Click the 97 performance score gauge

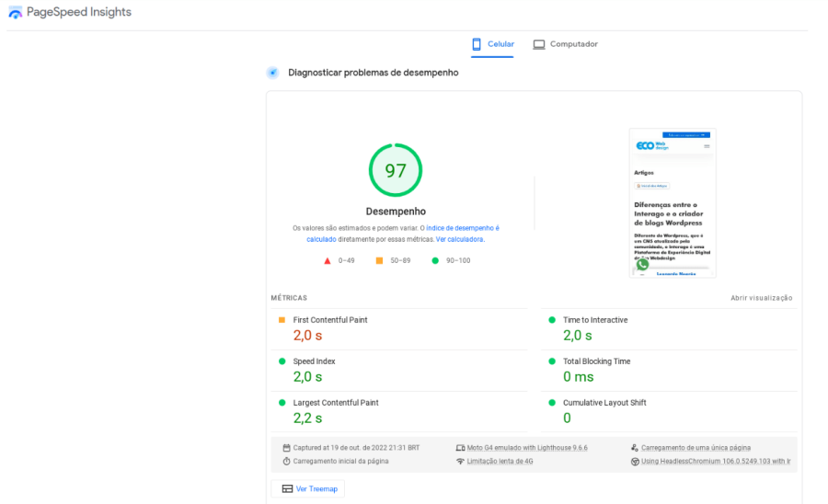(x=396, y=170)
